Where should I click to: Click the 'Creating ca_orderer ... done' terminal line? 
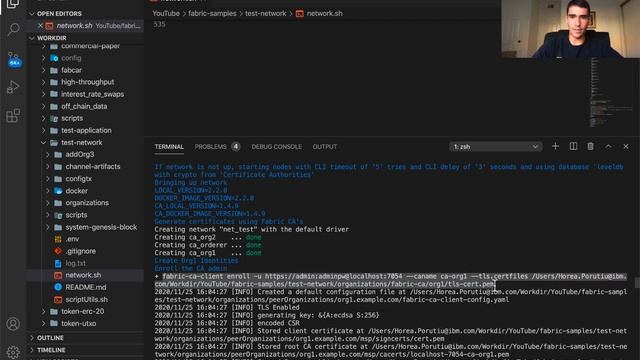208,245
